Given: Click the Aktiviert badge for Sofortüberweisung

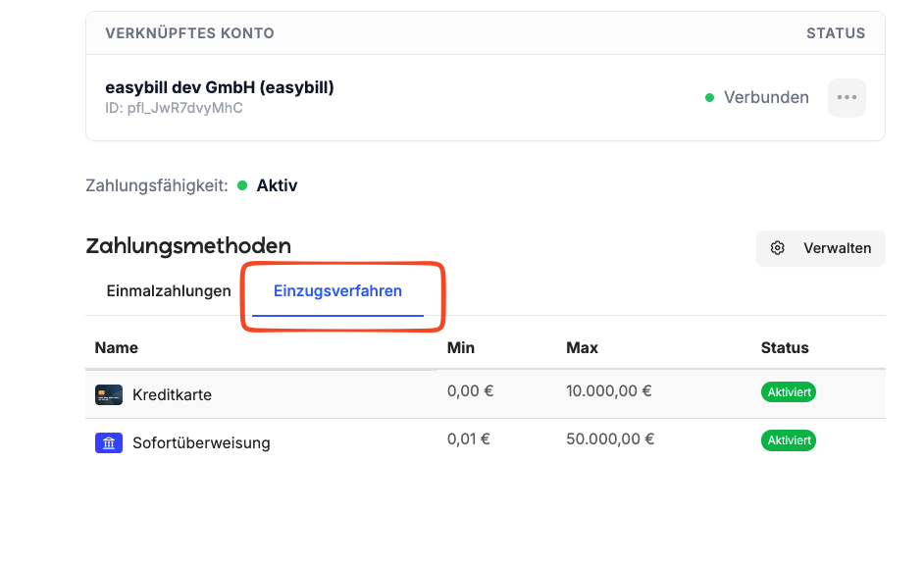Looking at the screenshot, I should click(x=789, y=440).
